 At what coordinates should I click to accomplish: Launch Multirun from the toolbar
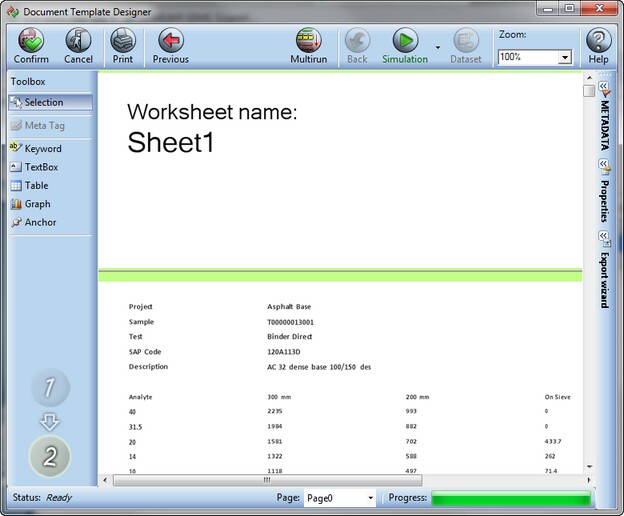[308, 40]
